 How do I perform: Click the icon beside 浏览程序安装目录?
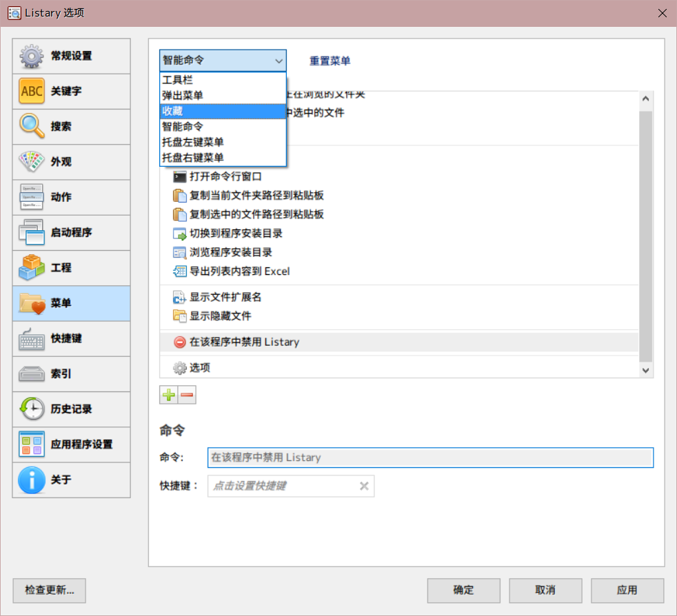coord(180,252)
